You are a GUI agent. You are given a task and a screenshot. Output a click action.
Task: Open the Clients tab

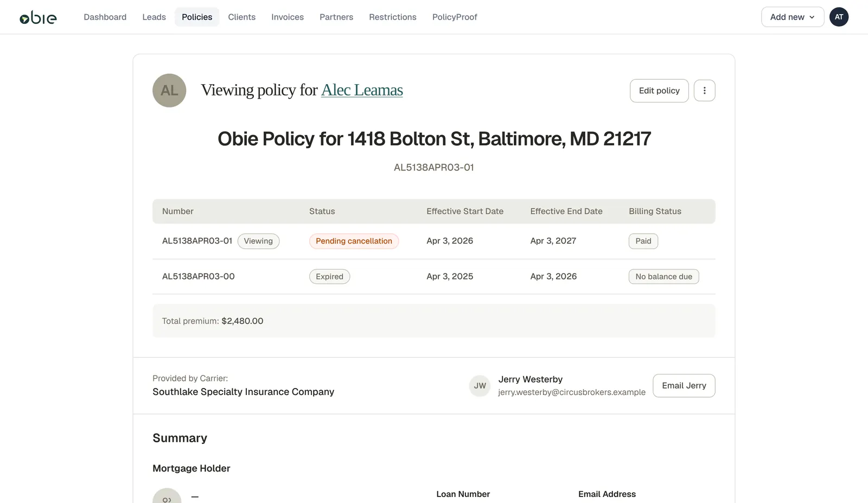pyautogui.click(x=242, y=17)
